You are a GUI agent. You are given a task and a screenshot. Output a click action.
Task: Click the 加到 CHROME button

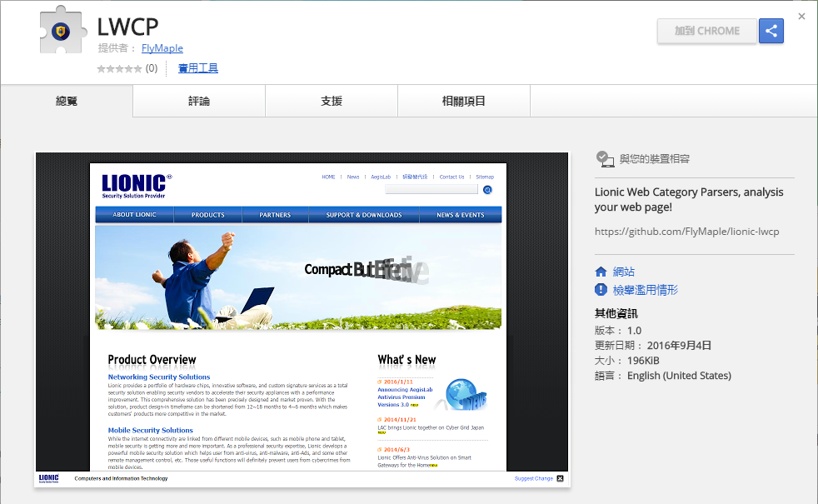click(707, 32)
